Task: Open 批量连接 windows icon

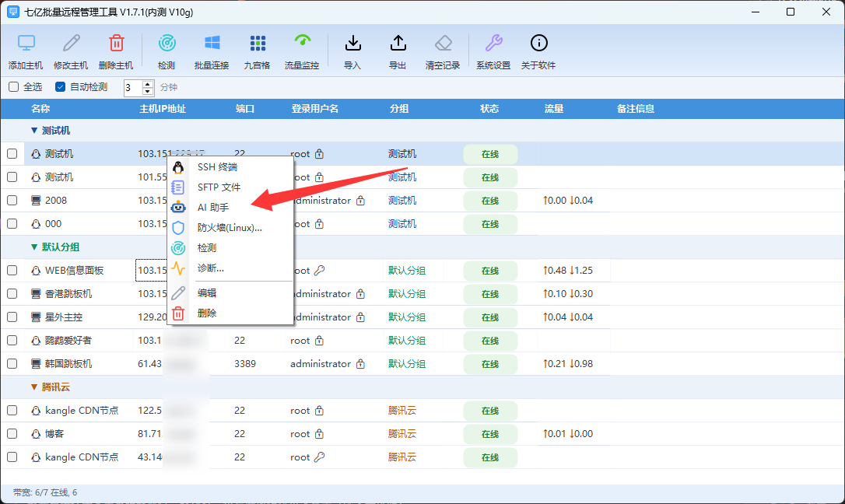Action: [212, 43]
